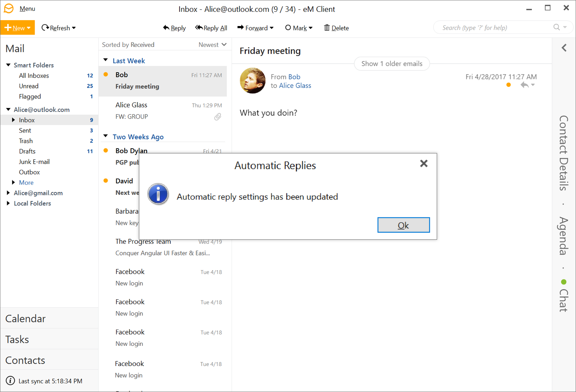Image resolution: width=576 pixels, height=392 pixels.
Task: Collapse the Last Week email group
Action: (106, 60)
